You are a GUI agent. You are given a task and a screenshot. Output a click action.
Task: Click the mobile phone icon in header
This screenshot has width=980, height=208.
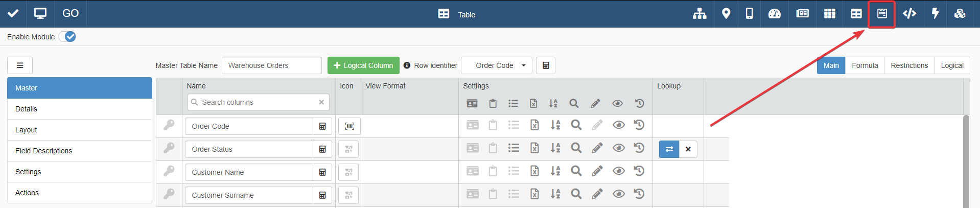[x=749, y=14]
